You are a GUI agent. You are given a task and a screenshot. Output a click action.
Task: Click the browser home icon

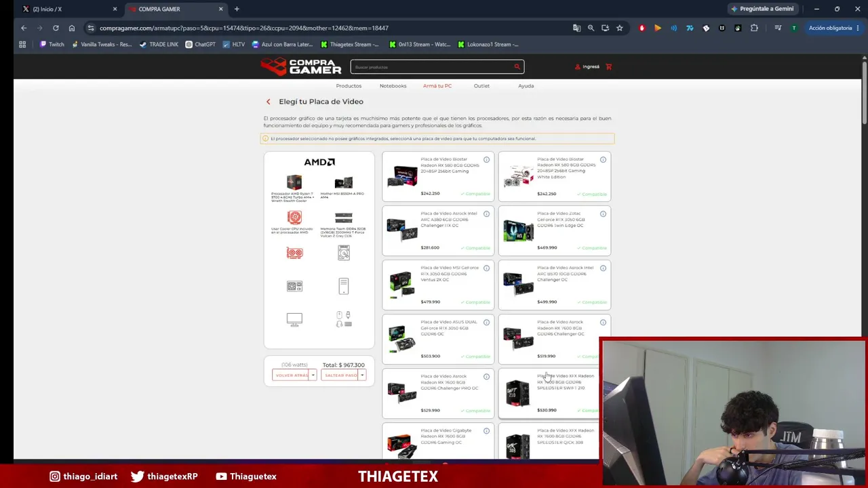click(x=72, y=28)
